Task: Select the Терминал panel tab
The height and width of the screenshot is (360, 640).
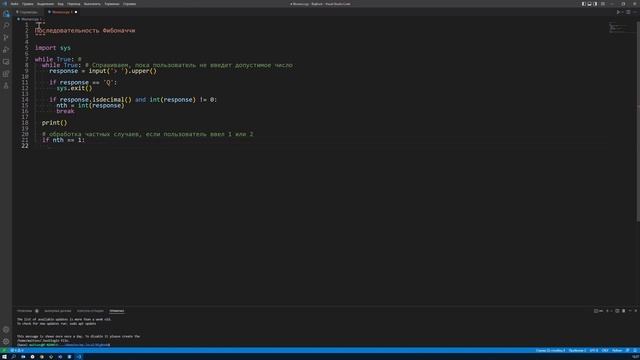Action: (x=117, y=311)
